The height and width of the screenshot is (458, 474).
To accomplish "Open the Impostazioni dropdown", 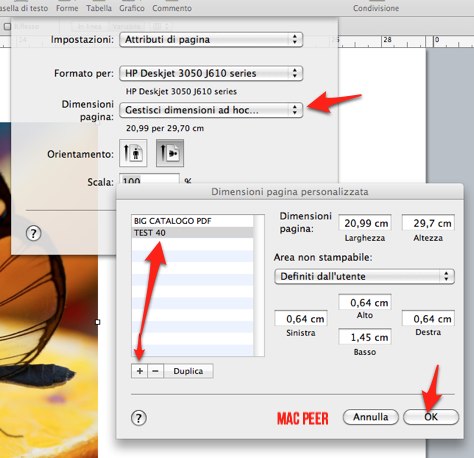I will pos(211,40).
